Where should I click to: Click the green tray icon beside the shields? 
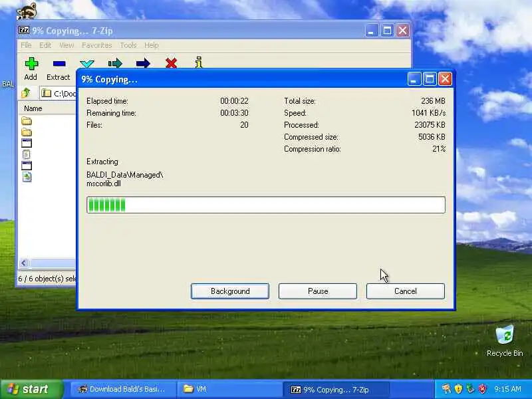click(470, 388)
